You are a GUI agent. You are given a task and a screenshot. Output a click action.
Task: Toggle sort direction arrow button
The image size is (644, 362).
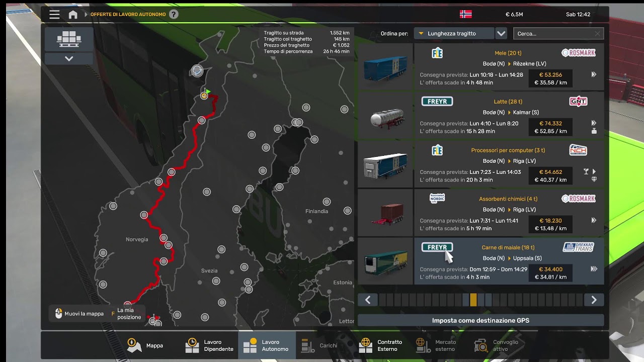click(x=501, y=34)
